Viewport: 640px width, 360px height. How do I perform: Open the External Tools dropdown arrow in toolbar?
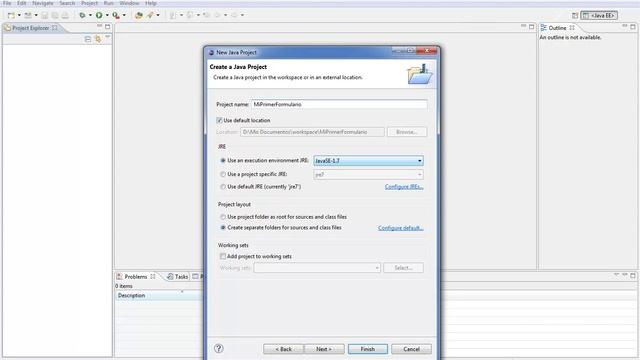pyautogui.click(x=124, y=15)
